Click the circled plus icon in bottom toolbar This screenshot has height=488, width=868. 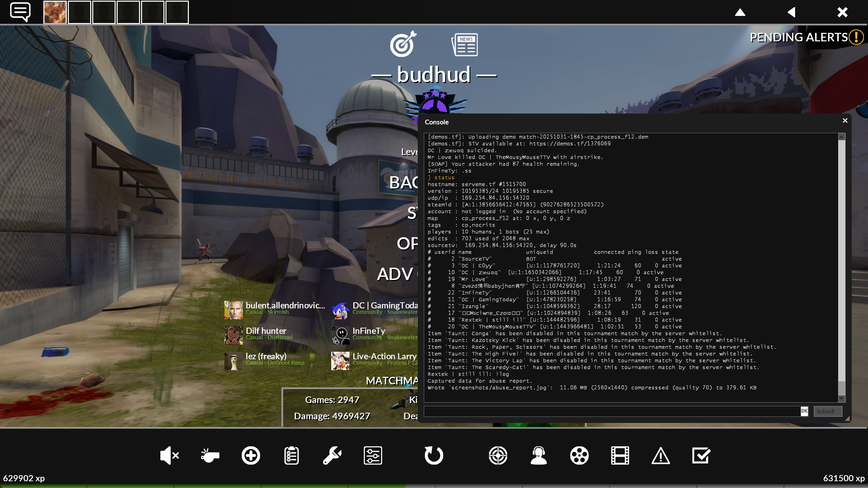[x=251, y=455]
